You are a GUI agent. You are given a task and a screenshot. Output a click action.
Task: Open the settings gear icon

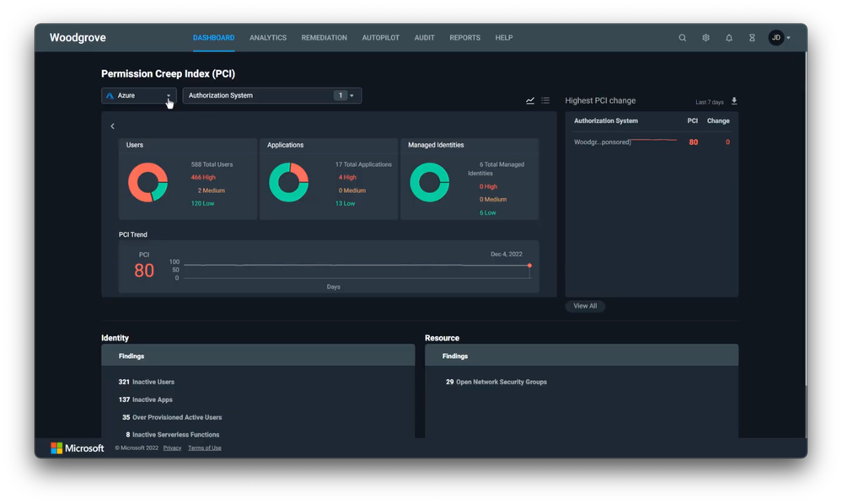[x=705, y=38]
